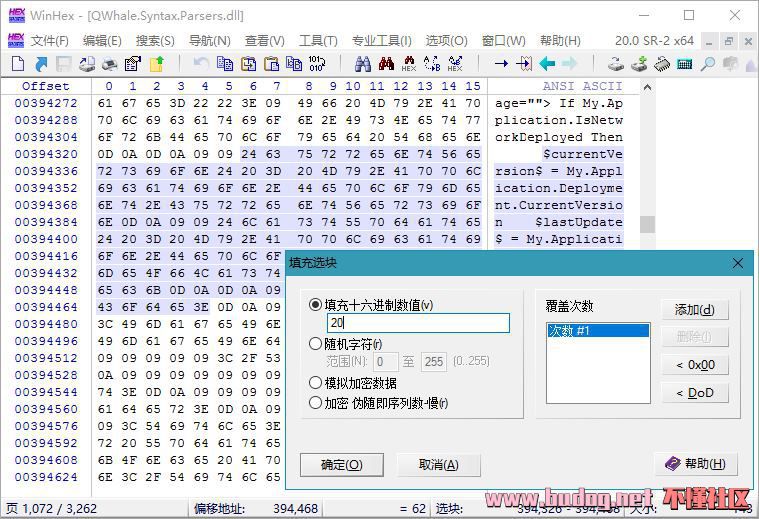
Task: Click offset row 00394624
Action: click(46, 477)
